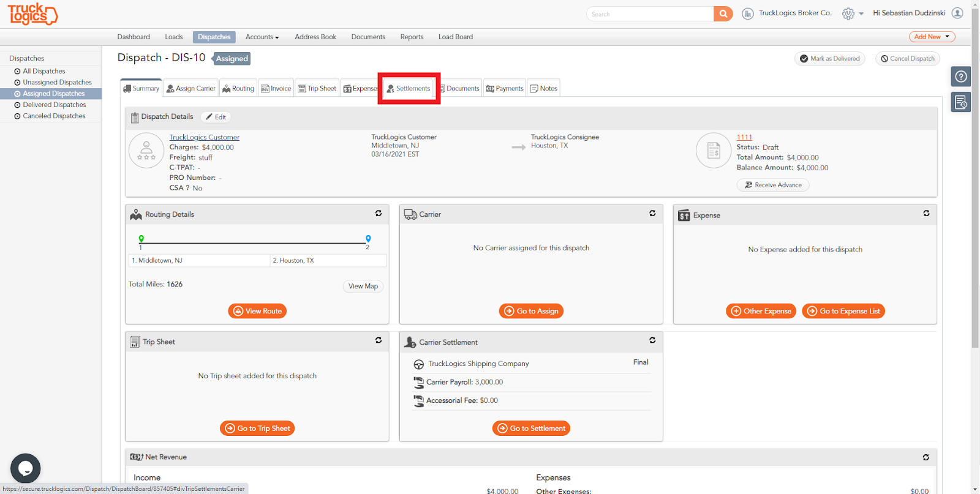Refresh the Routing Details panel

point(379,214)
